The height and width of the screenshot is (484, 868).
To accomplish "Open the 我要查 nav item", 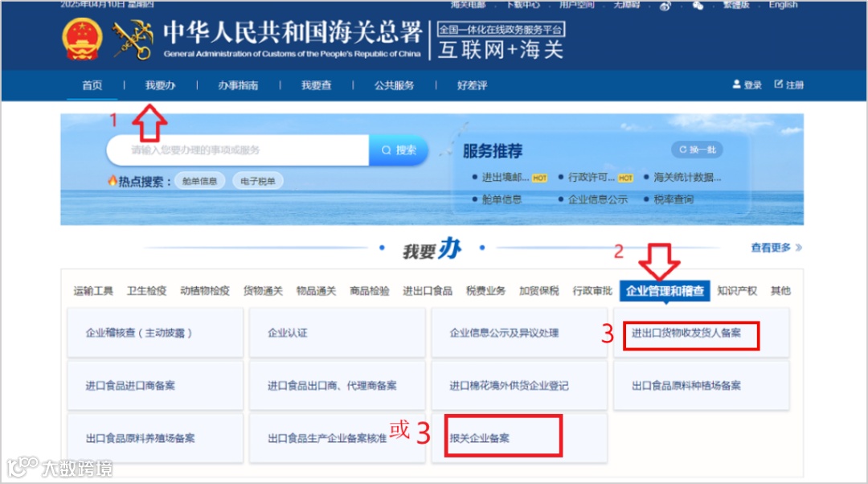I will point(316,85).
